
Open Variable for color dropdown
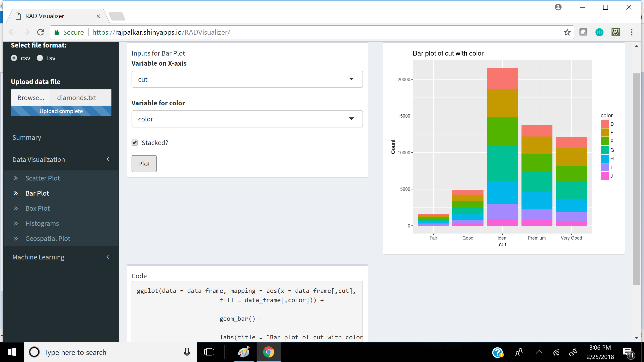[x=247, y=119]
